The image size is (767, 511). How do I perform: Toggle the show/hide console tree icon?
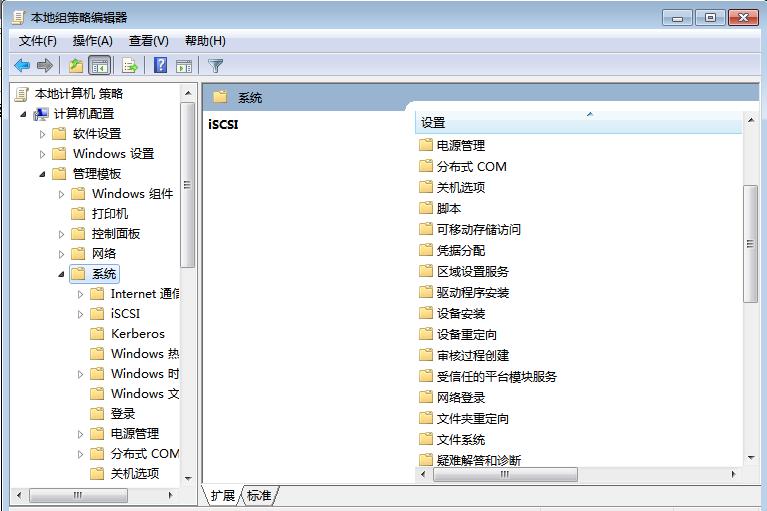[x=100, y=65]
